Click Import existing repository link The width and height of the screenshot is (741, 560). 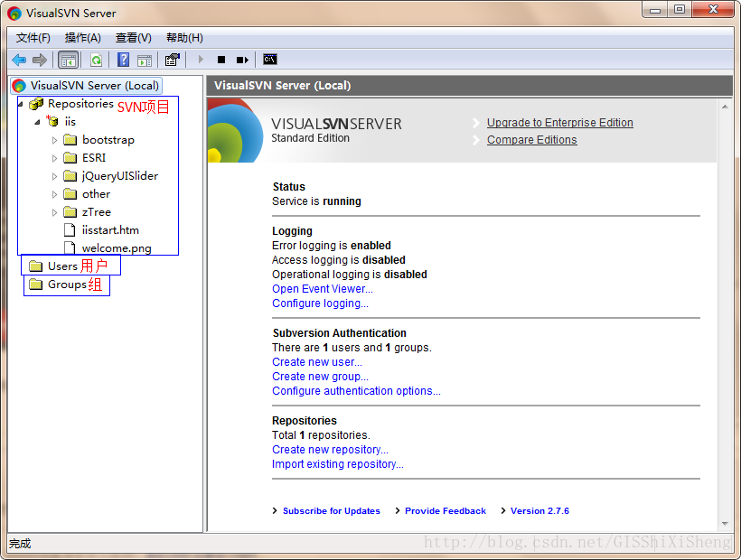pyautogui.click(x=337, y=464)
